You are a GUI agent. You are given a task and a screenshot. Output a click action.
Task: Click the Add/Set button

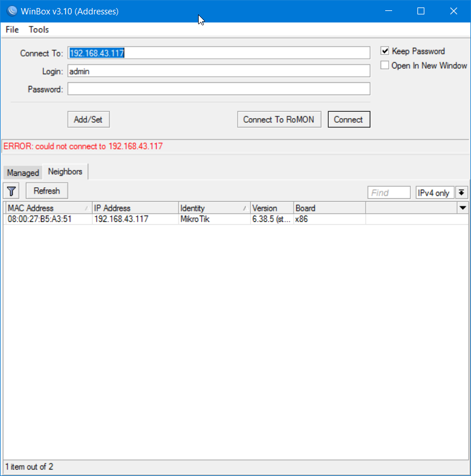[x=89, y=119]
